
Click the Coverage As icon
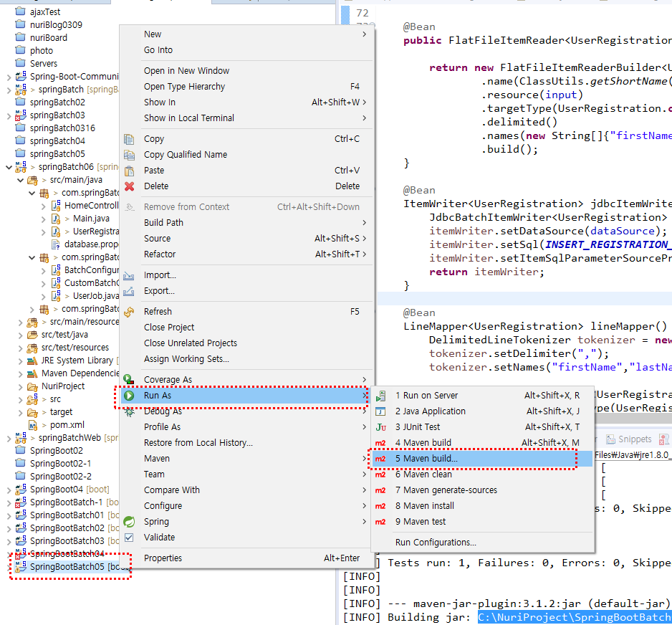pos(129,379)
